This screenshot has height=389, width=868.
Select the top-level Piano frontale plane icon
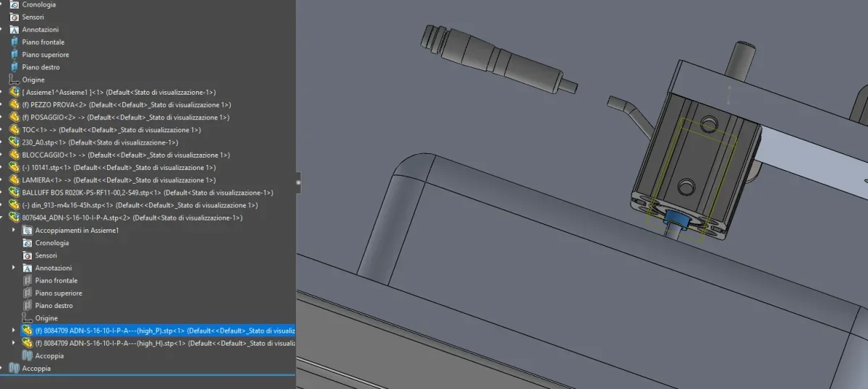14,42
